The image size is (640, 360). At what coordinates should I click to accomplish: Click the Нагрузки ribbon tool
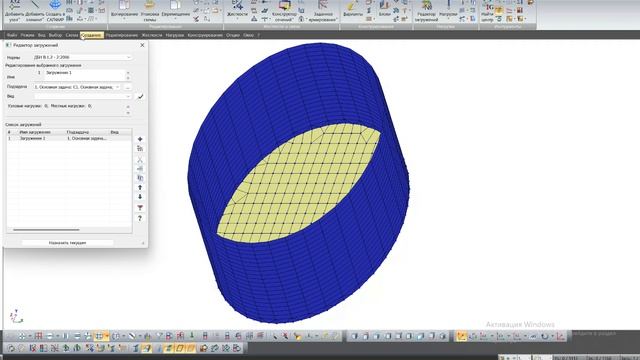tap(448, 11)
